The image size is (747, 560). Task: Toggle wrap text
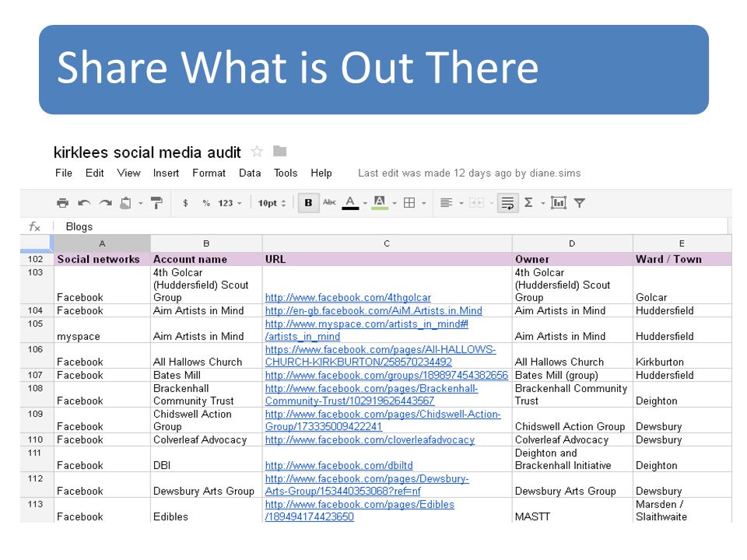pos(507,203)
